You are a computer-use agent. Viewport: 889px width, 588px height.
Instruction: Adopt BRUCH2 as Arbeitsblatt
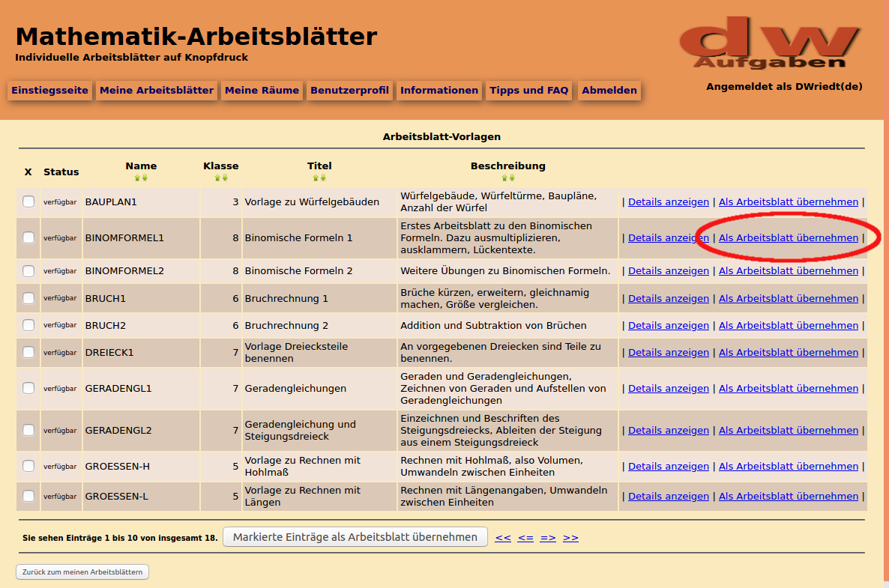coord(789,326)
